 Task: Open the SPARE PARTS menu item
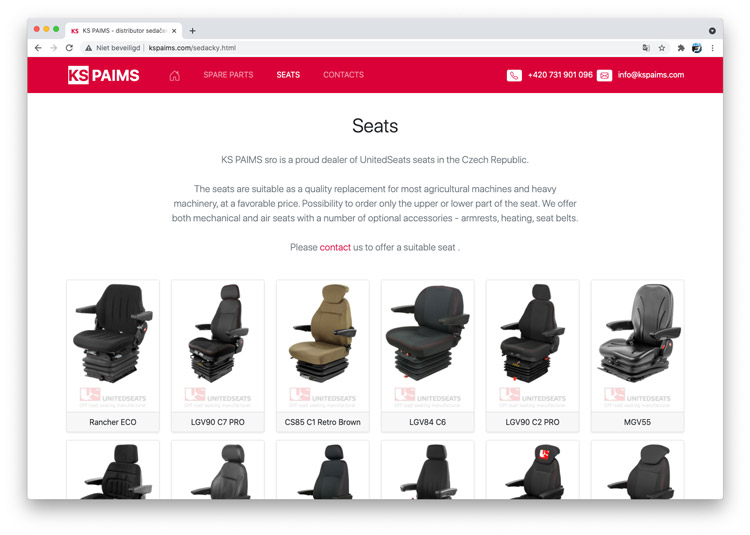click(x=228, y=75)
